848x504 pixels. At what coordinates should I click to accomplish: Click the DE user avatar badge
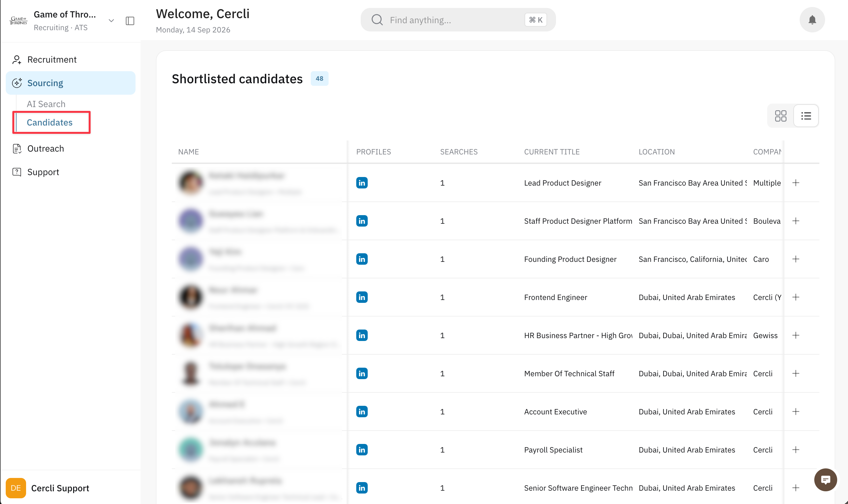[x=16, y=488]
